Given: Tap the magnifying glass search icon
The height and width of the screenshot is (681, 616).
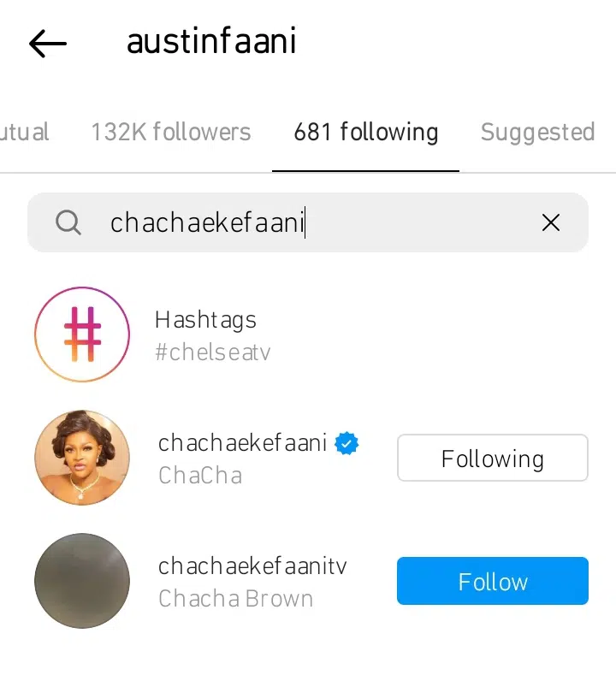Looking at the screenshot, I should [68, 222].
